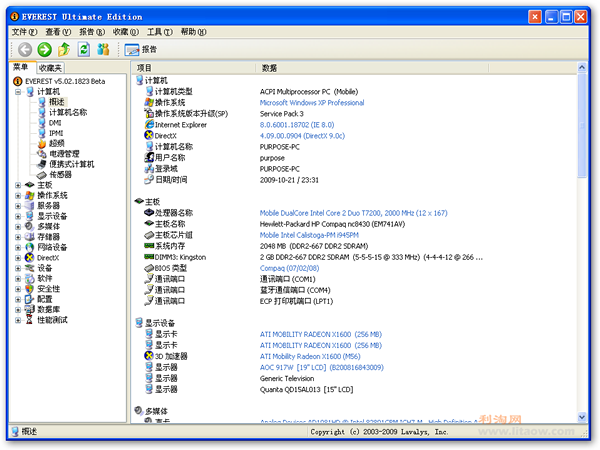Click the 便携式计算机 laptop icon

[42, 164]
